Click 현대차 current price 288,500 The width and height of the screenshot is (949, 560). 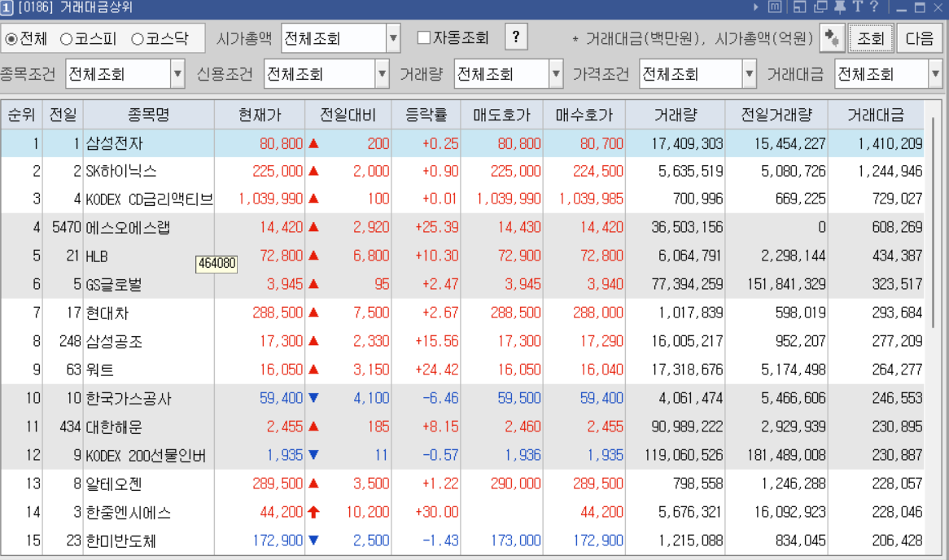tap(278, 313)
